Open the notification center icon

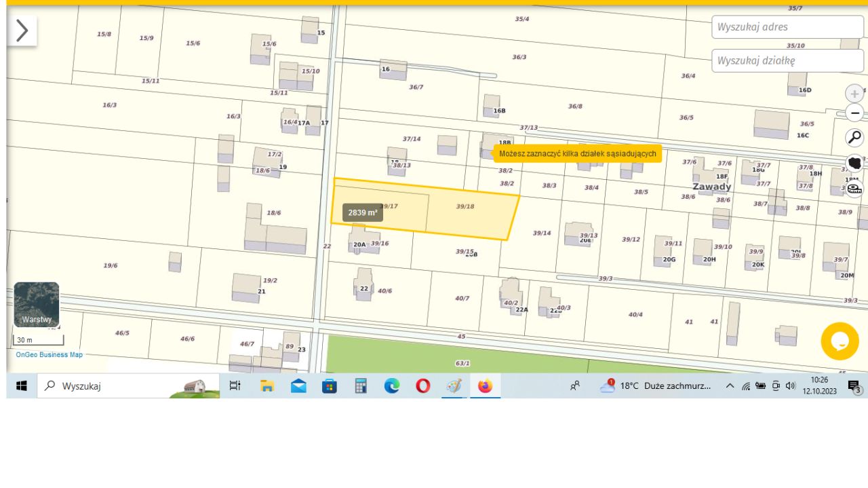pos(854,386)
